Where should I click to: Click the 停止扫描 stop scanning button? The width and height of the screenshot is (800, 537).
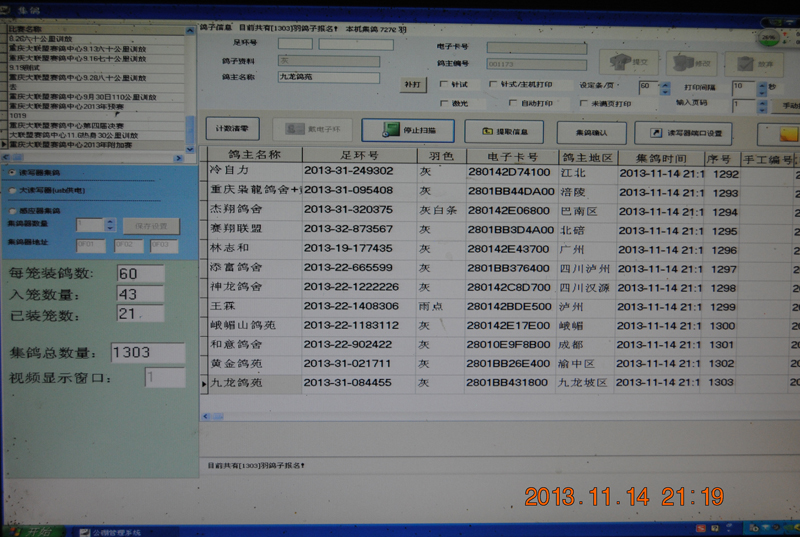(407, 131)
